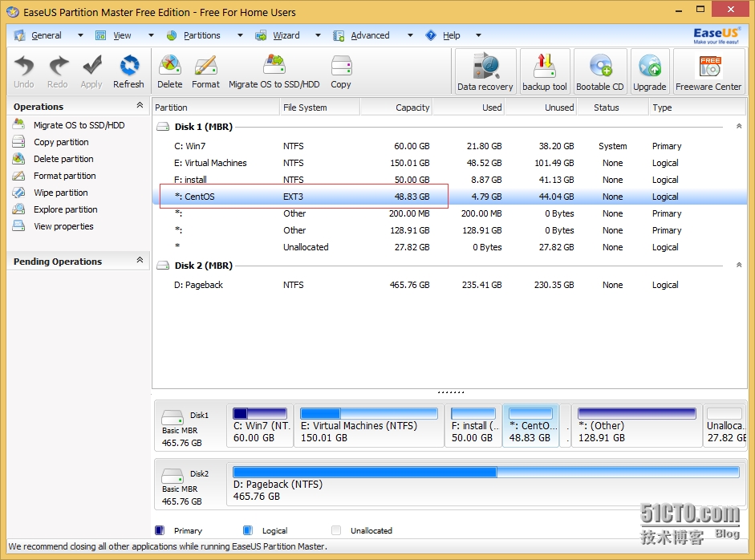Viewport: 755px width, 560px height.
Task: Launch the Bootable CD creator
Action: pos(600,71)
